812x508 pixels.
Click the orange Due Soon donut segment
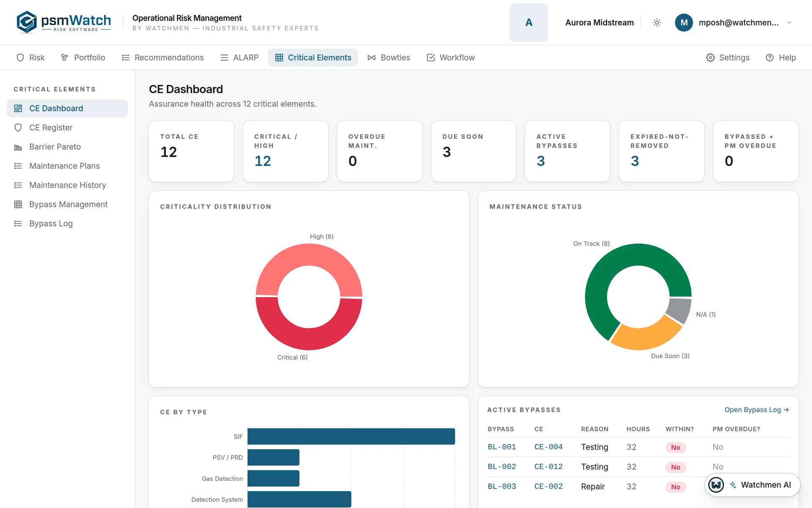647,338
